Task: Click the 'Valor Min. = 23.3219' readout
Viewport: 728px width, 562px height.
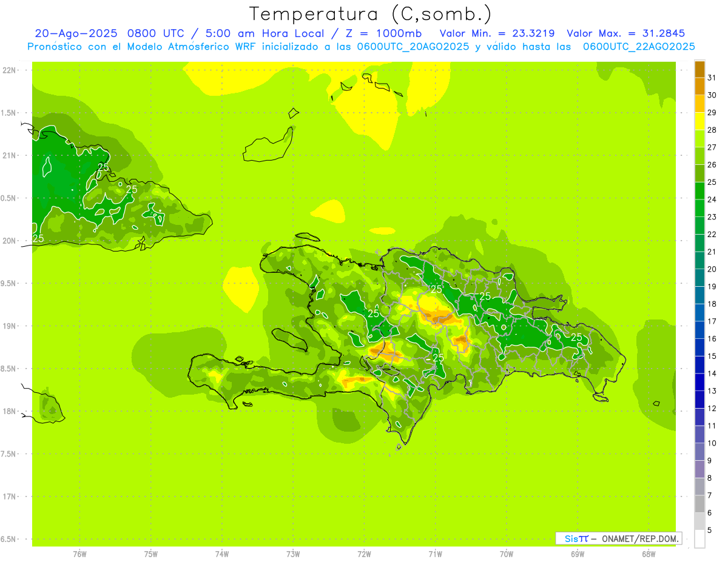Action: click(x=498, y=33)
